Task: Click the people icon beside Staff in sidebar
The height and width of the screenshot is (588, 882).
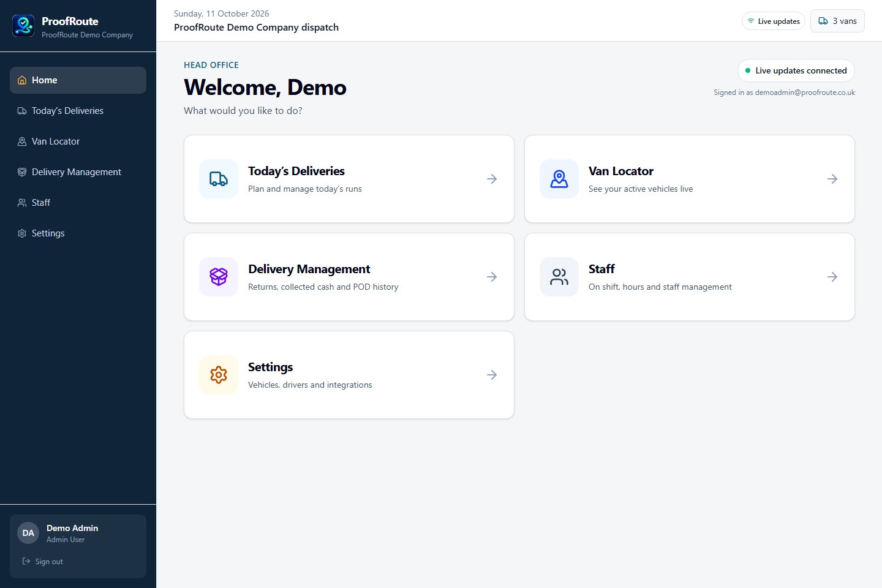Action: pyautogui.click(x=22, y=203)
